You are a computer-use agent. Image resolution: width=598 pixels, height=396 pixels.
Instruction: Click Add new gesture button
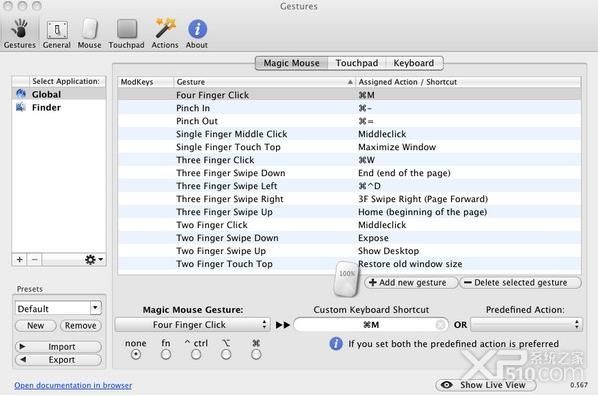coord(411,283)
